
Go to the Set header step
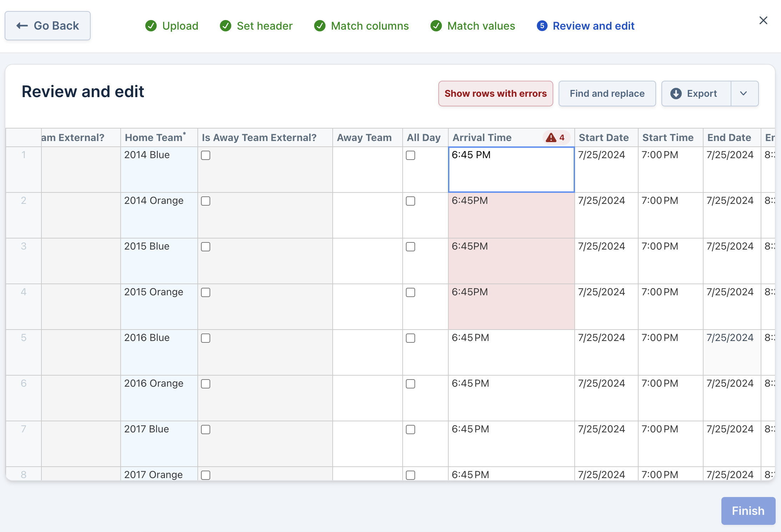(256, 26)
